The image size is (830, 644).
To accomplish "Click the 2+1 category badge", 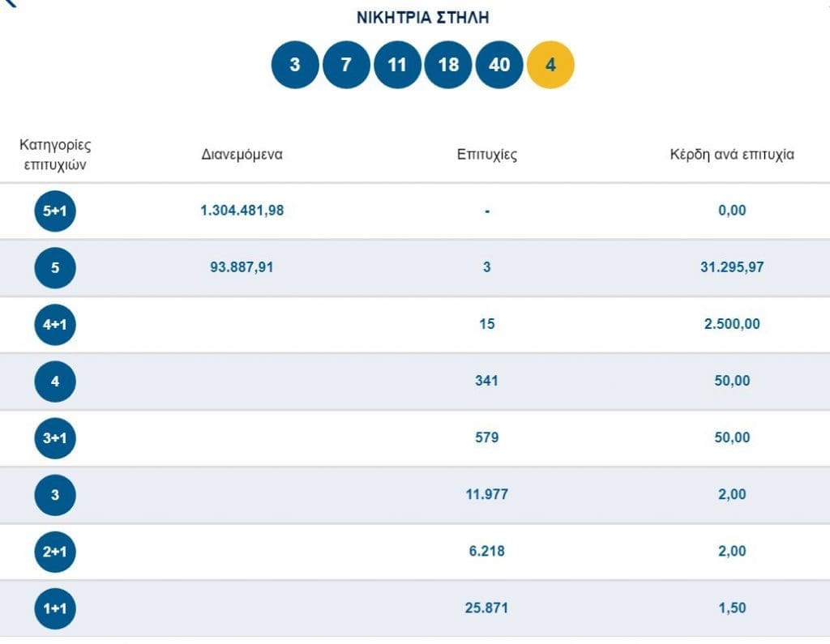I will pos(55,552).
